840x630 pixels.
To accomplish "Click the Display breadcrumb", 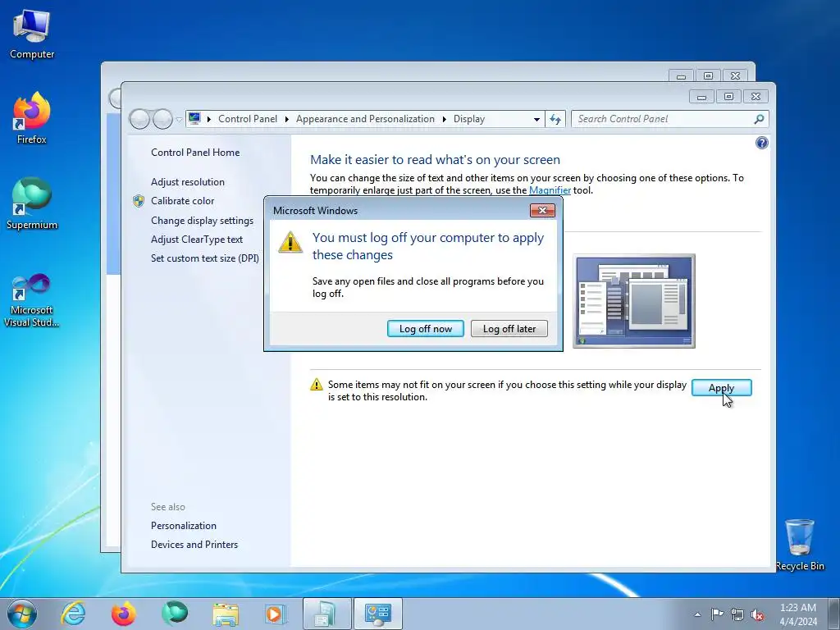I will (468, 119).
